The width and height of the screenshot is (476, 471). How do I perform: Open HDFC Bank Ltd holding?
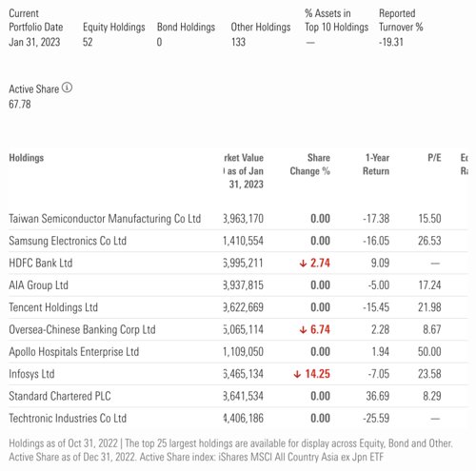pos(41,263)
